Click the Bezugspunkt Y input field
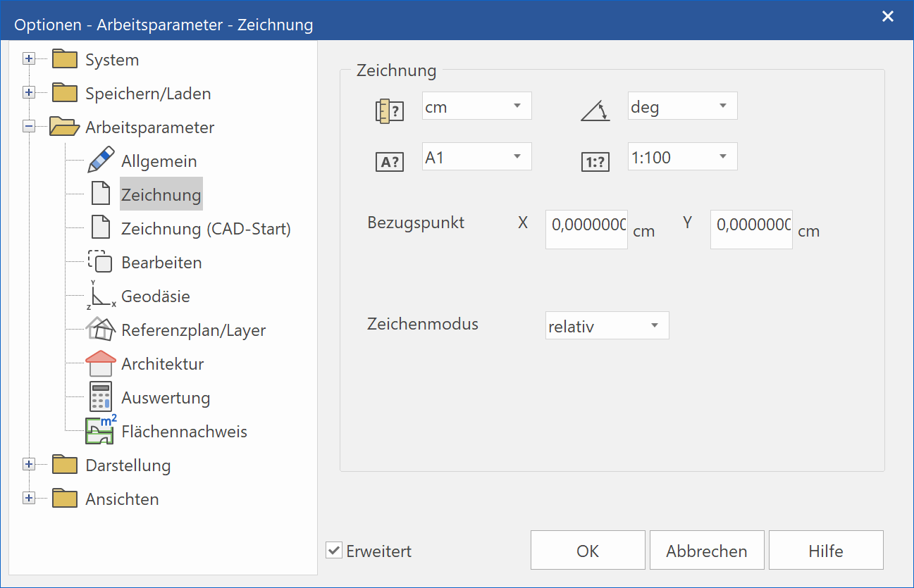Viewport: 914px width, 588px height. (x=751, y=229)
